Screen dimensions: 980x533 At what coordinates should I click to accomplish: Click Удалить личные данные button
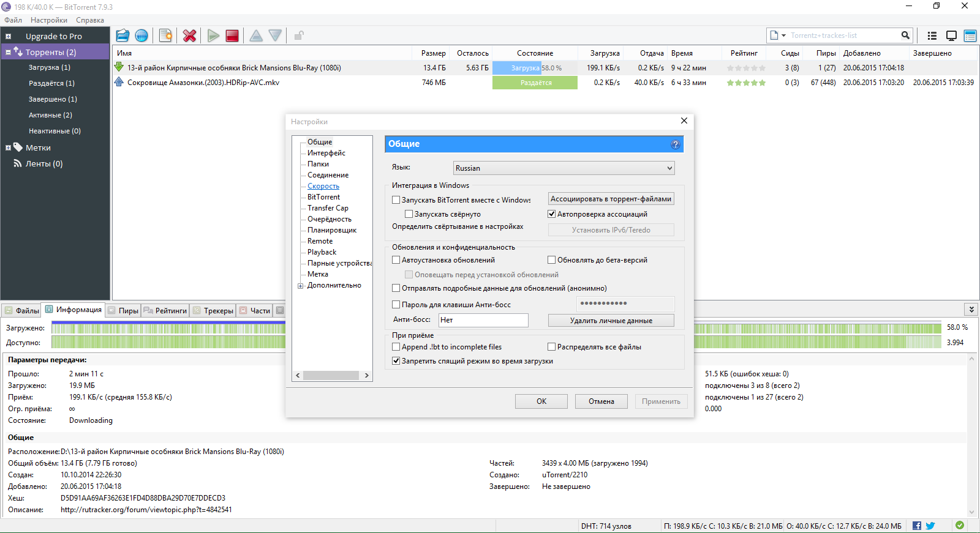tap(611, 321)
